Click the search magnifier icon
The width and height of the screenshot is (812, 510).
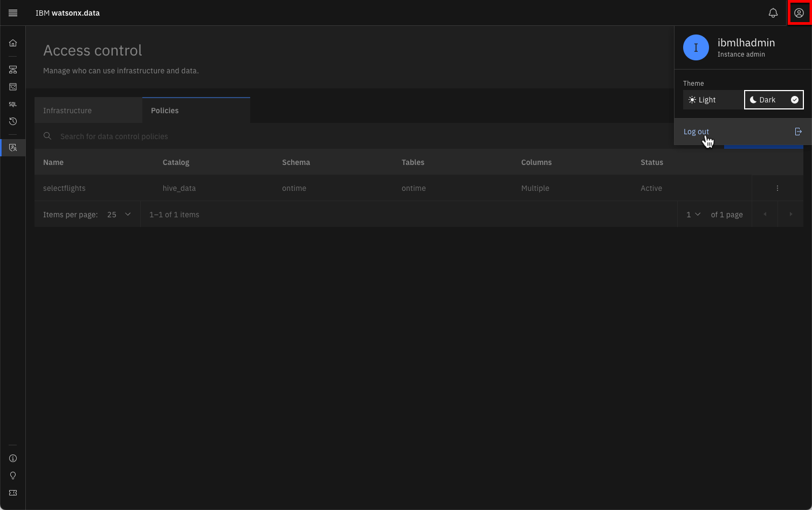tap(47, 136)
